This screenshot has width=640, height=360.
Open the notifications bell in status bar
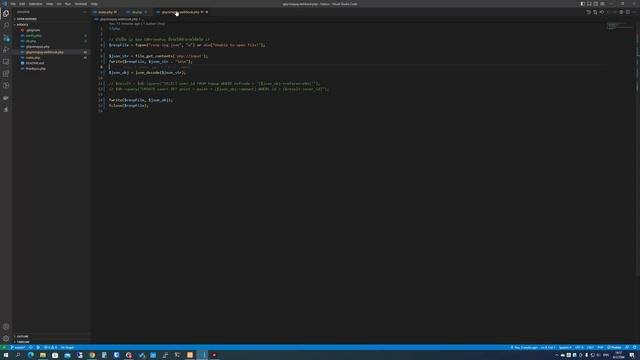pyautogui.click(x=635, y=347)
